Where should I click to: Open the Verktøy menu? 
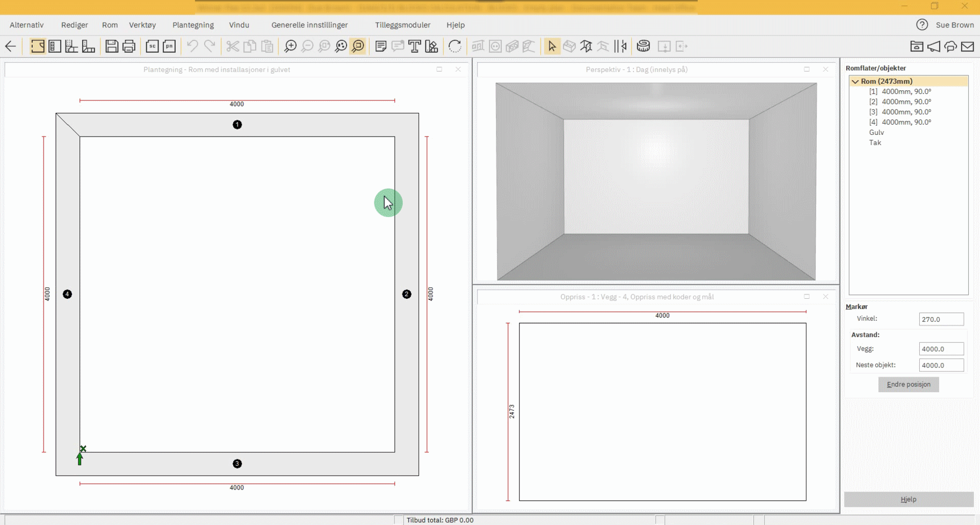142,25
